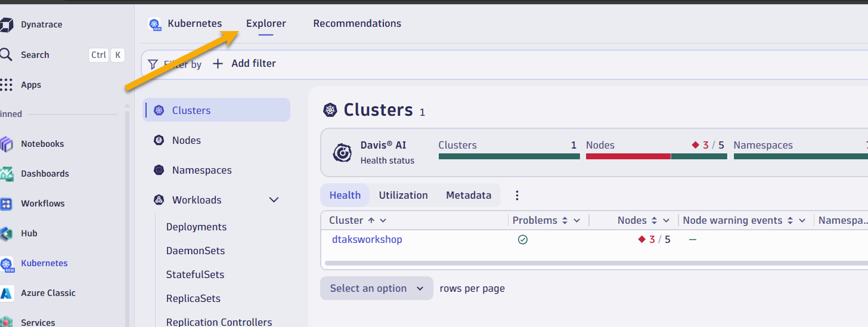
Task: Open the Cluster column menu chevron
Action: click(383, 221)
